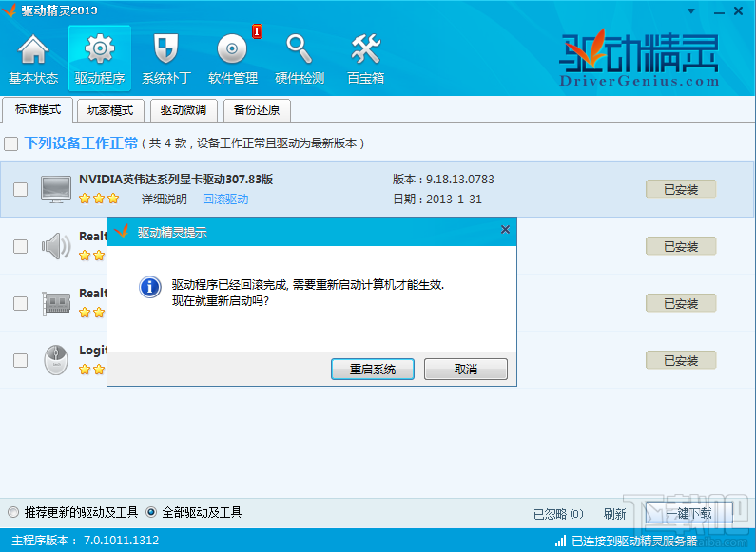Switch to the 驱动微调 tab

(x=184, y=110)
